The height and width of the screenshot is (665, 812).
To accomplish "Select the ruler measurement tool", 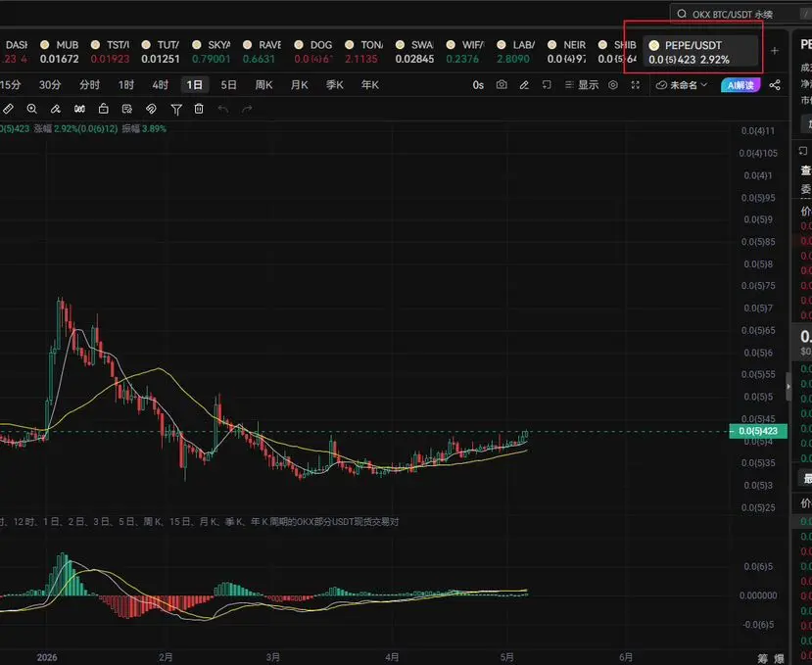I will click(8, 109).
